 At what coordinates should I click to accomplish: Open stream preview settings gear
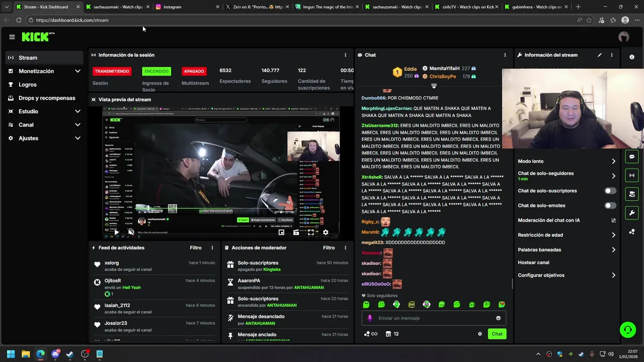[x=326, y=232]
